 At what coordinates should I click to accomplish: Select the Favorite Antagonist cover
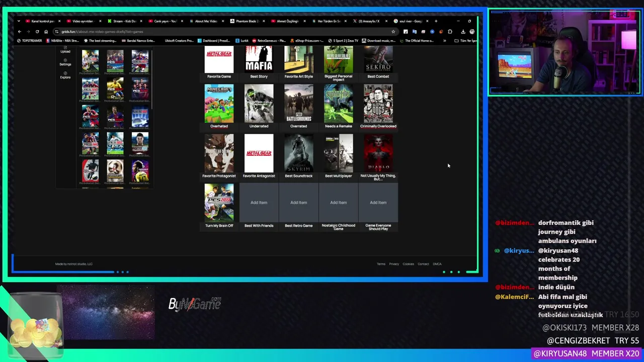click(259, 153)
